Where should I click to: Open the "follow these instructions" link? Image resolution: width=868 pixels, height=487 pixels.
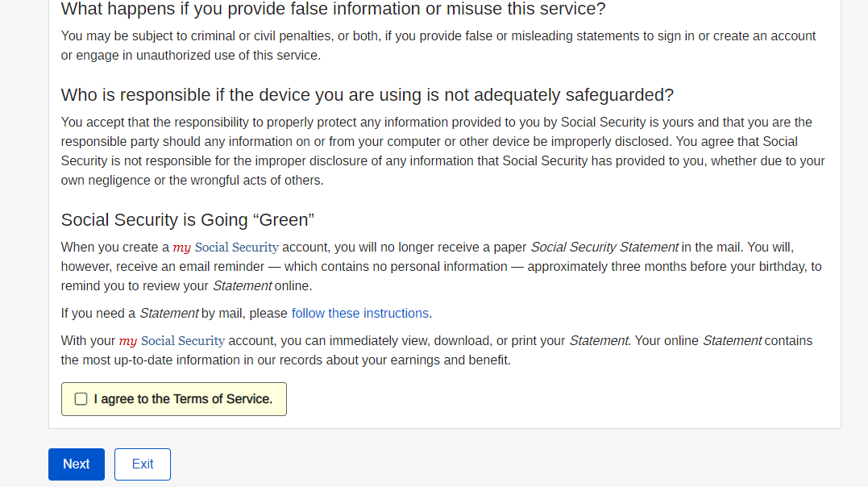pyautogui.click(x=360, y=314)
